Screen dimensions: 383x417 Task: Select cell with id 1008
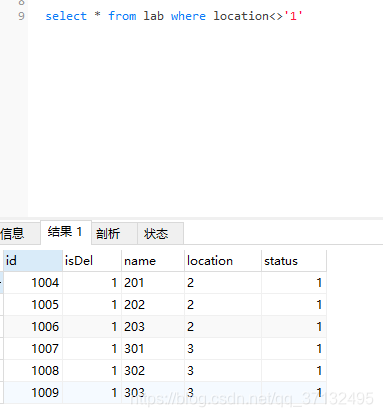click(x=33, y=371)
